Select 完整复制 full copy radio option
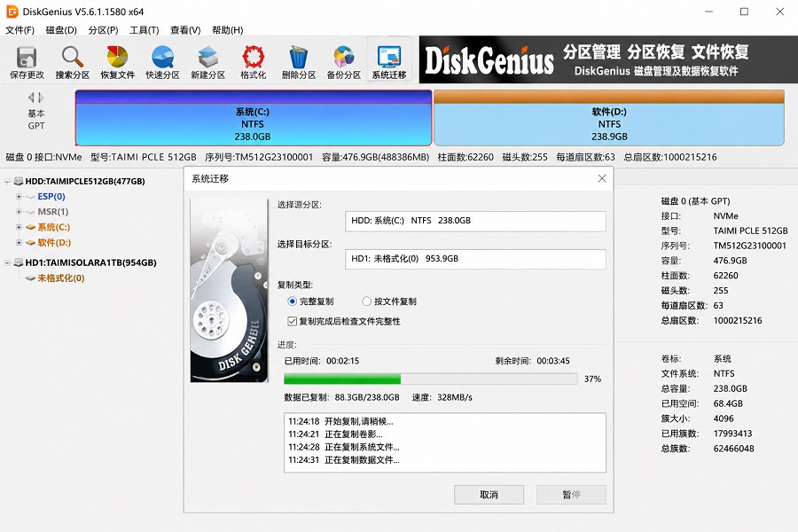Screen dimensions: 798x532 click(292, 301)
